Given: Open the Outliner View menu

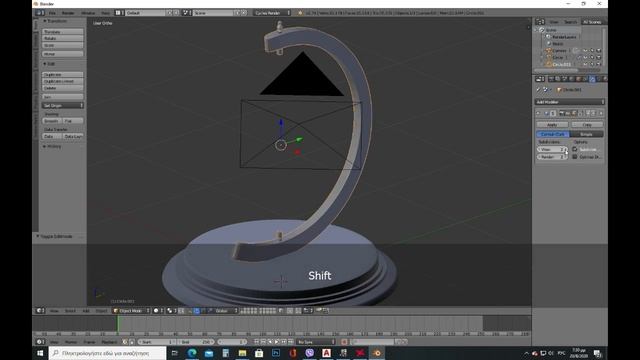Looking at the screenshot, I should pos(554,22).
